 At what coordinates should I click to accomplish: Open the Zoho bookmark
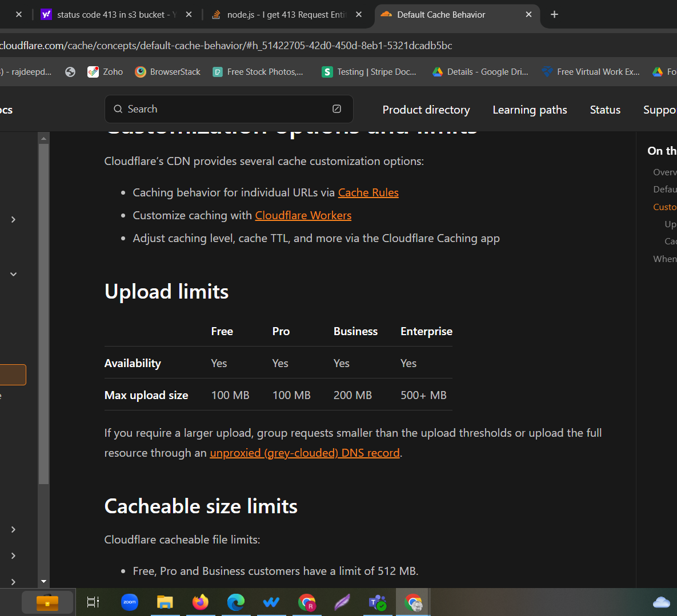tap(105, 72)
